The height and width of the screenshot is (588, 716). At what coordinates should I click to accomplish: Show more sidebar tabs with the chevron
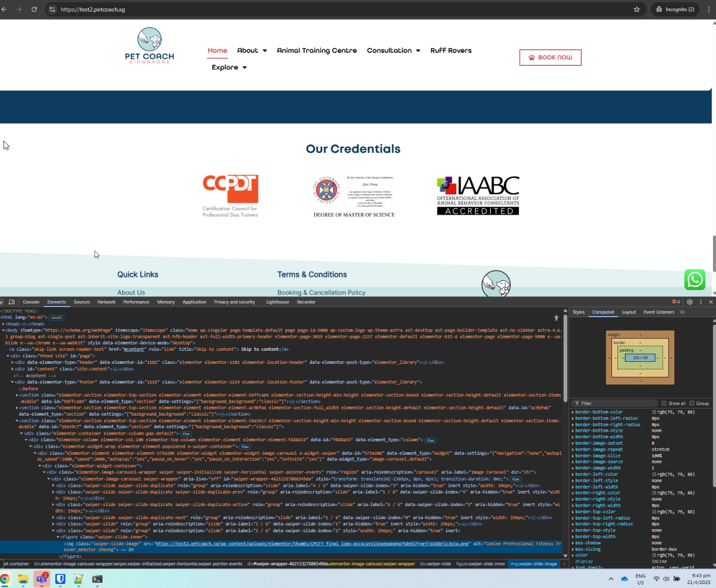coord(682,312)
